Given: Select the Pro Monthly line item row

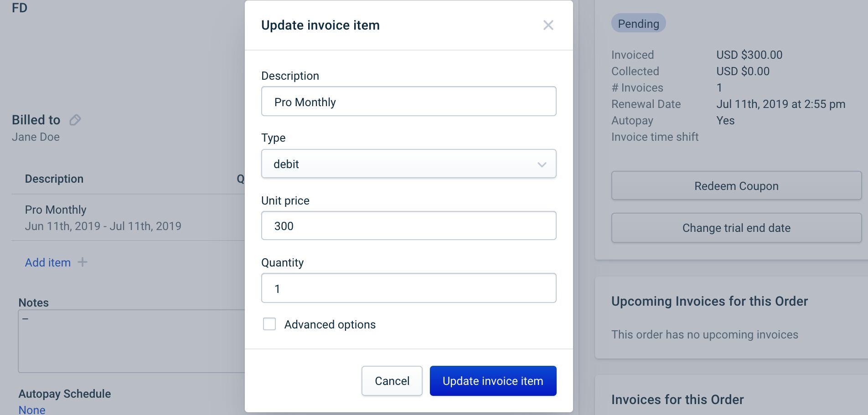Looking at the screenshot, I should click(x=103, y=217).
